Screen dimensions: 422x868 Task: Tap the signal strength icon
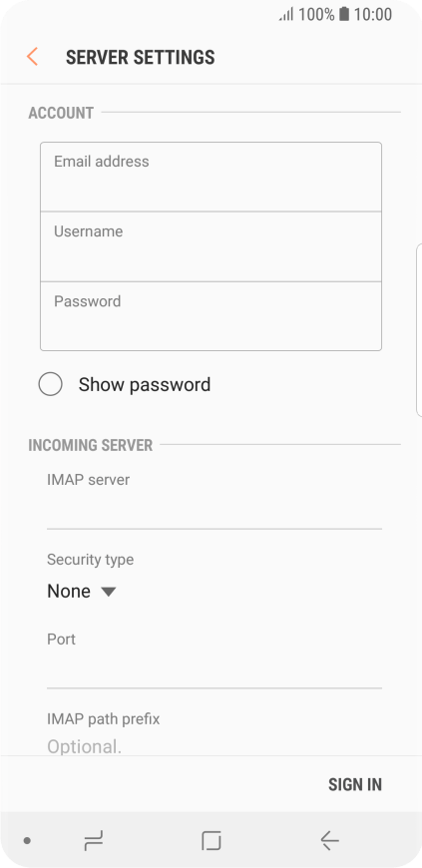[286, 14]
